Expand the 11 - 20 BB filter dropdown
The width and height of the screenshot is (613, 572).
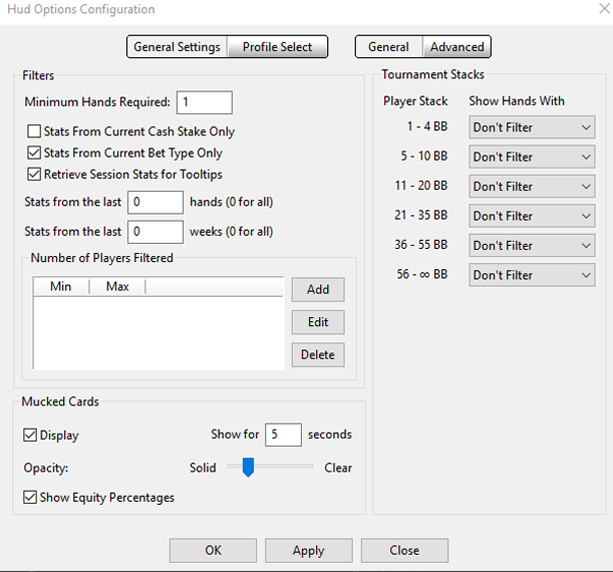pyautogui.click(x=532, y=187)
